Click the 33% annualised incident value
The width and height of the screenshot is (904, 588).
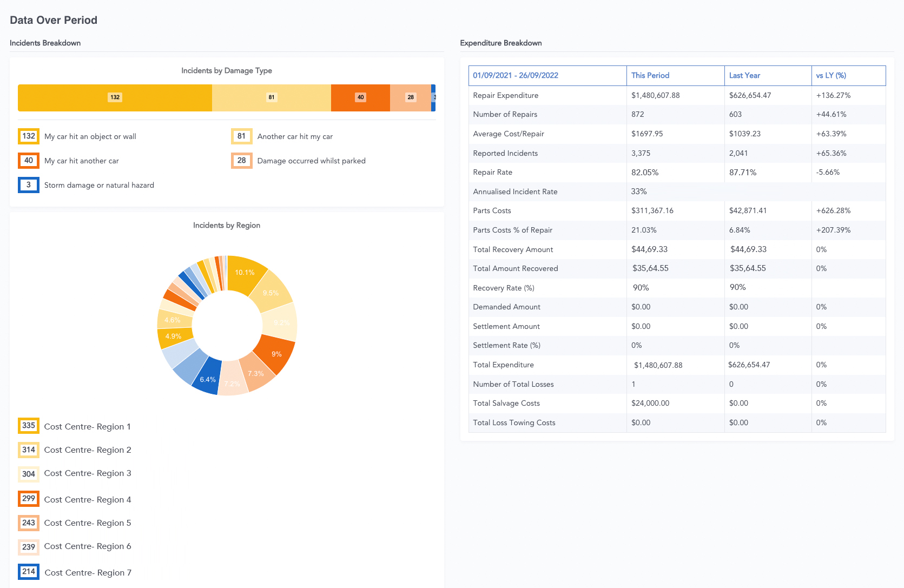(639, 191)
